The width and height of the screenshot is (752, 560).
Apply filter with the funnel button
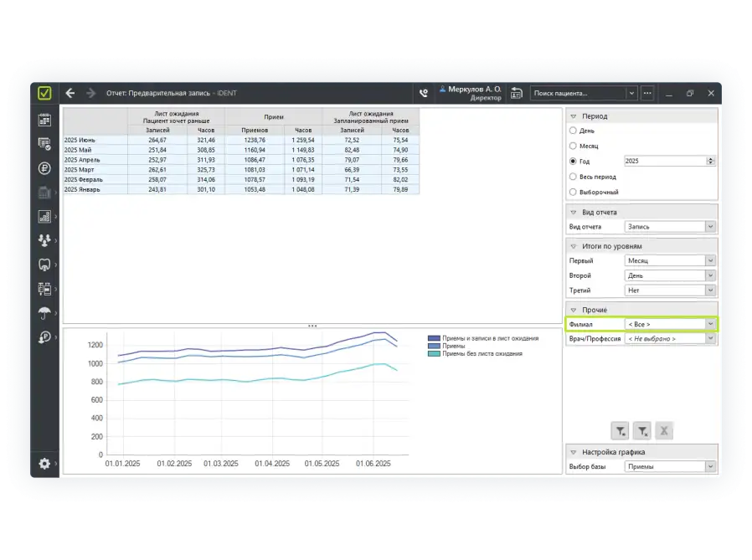click(x=620, y=431)
